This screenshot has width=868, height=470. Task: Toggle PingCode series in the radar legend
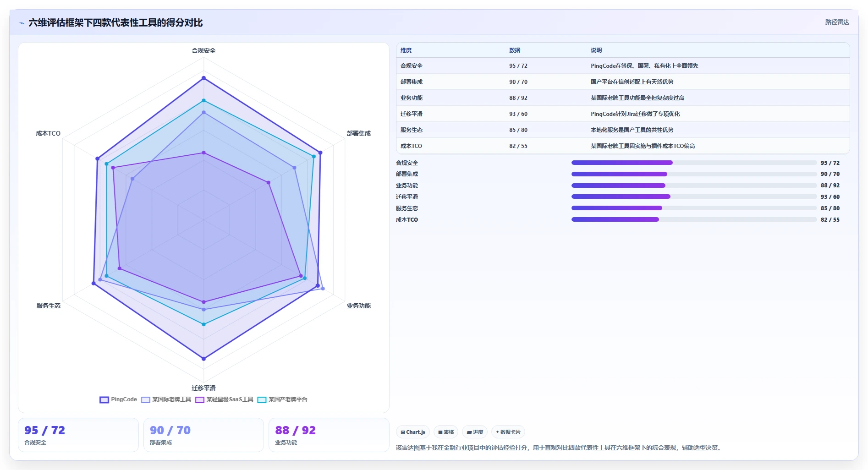pos(118,399)
